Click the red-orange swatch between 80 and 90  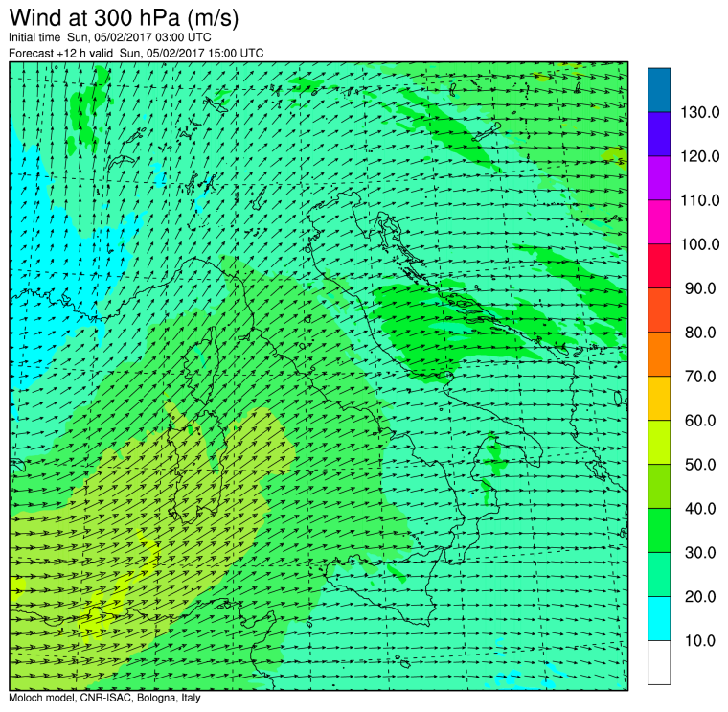659,310
